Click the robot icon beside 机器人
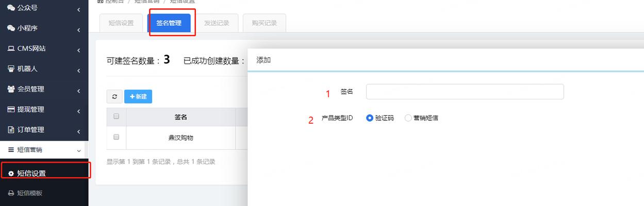This screenshot has height=206, width=644. pos(11,68)
